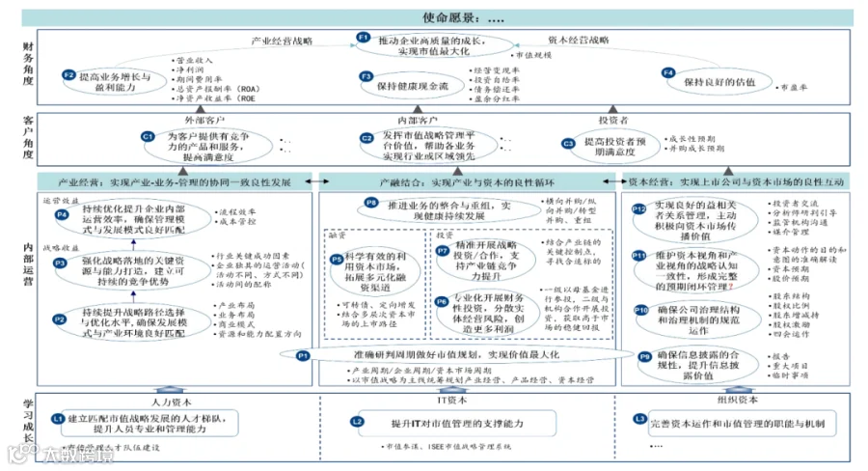Click the 股东结构 bullet
Viewport: 868px width, 471px height.
click(x=789, y=296)
